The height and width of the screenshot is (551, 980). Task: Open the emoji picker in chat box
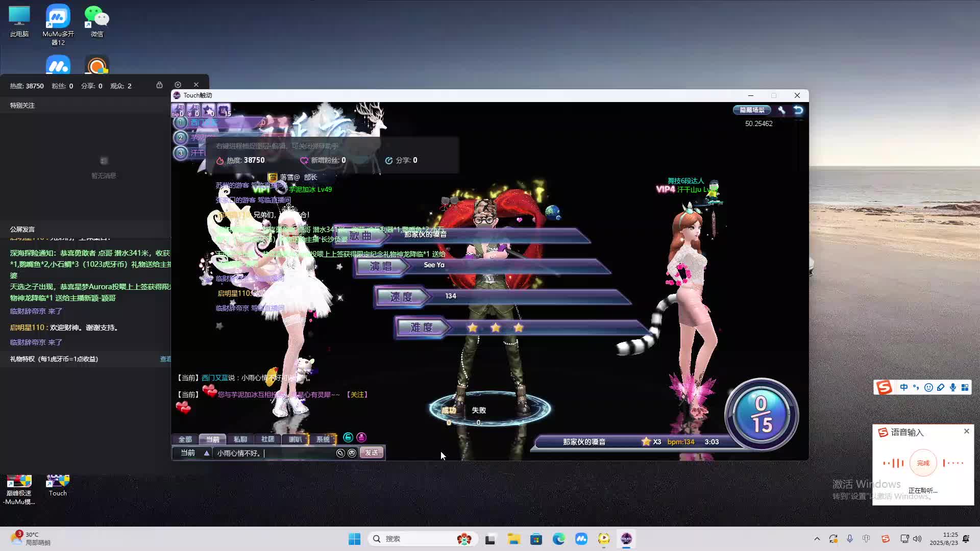point(352,453)
